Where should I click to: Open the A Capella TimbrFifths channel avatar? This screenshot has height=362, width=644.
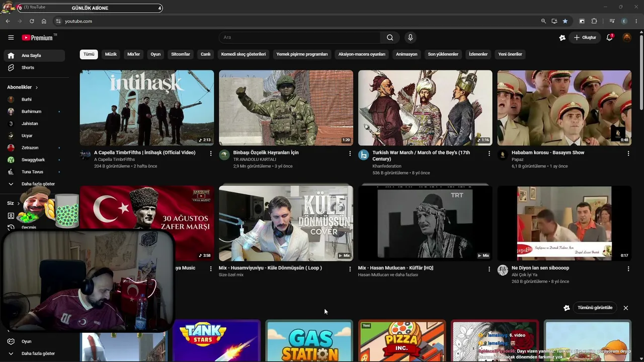tap(86, 155)
